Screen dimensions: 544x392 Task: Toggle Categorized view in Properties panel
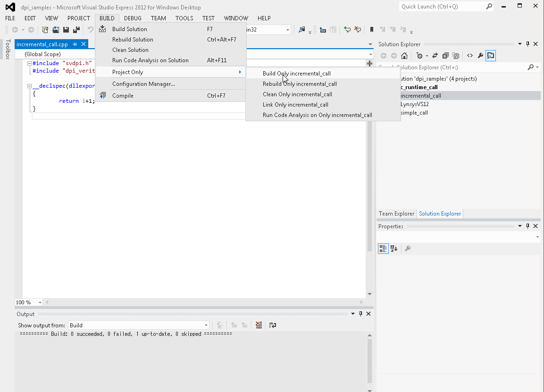pos(383,249)
